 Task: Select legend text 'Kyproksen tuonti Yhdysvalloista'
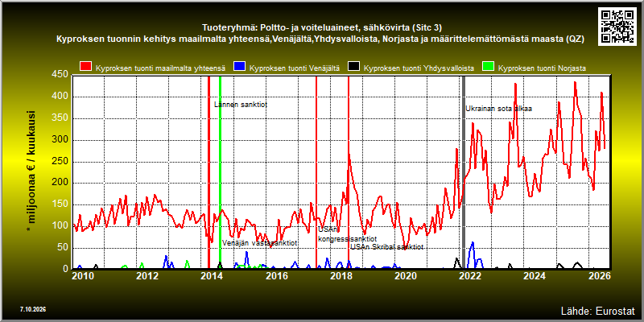pos(419,68)
